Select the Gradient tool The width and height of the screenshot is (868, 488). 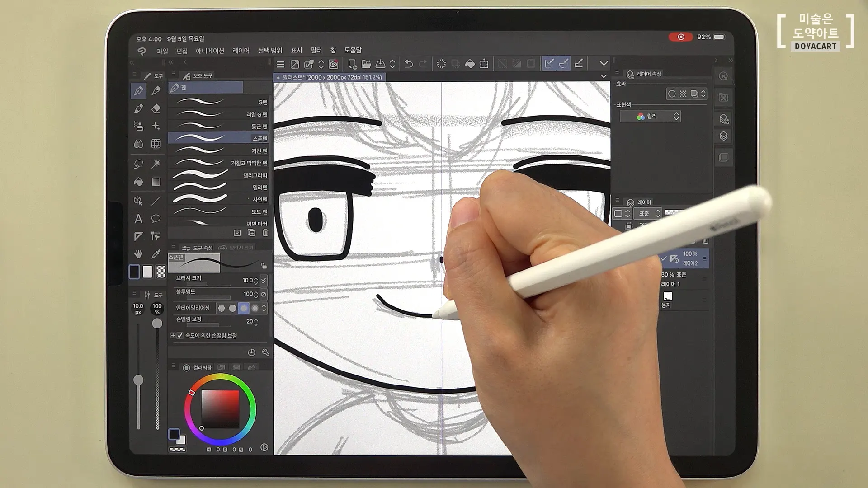pyautogui.click(x=156, y=182)
